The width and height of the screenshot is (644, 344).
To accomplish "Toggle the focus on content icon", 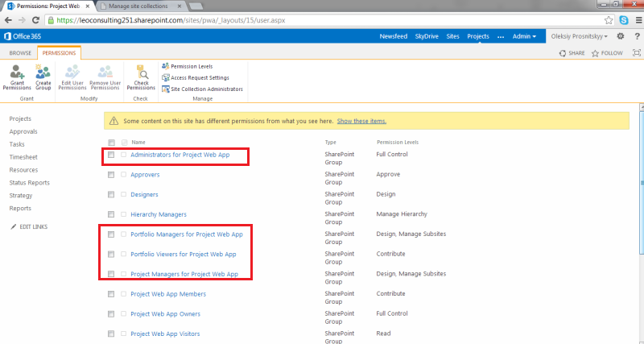I will point(637,52).
